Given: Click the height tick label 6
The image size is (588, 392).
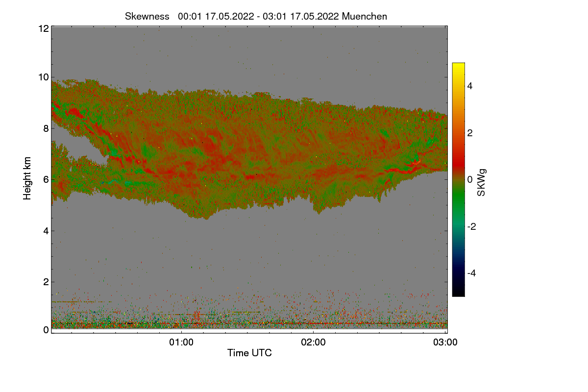Looking at the screenshot, I should (x=46, y=179).
